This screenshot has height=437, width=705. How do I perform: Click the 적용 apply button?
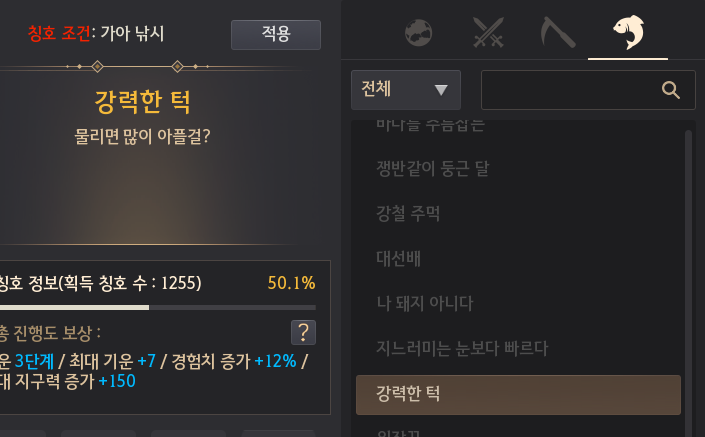point(276,35)
